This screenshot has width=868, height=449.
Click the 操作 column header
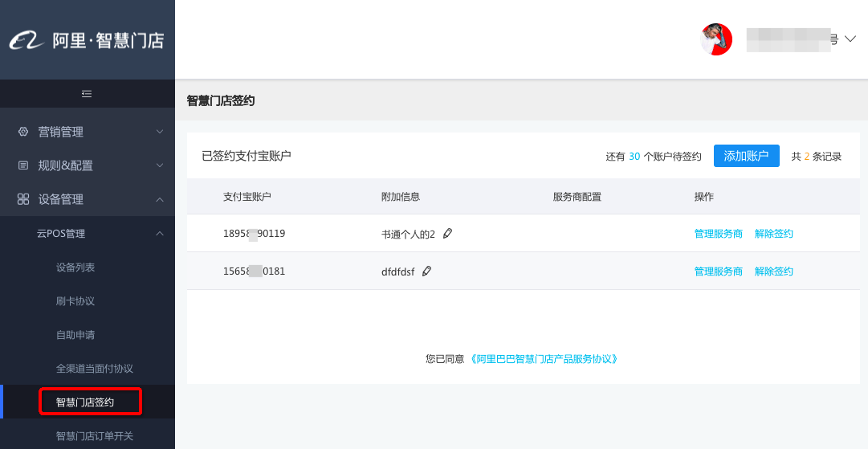(704, 197)
